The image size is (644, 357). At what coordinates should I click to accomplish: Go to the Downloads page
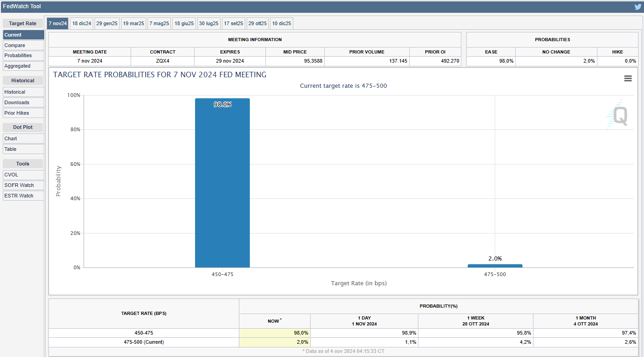tap(23, 102)
